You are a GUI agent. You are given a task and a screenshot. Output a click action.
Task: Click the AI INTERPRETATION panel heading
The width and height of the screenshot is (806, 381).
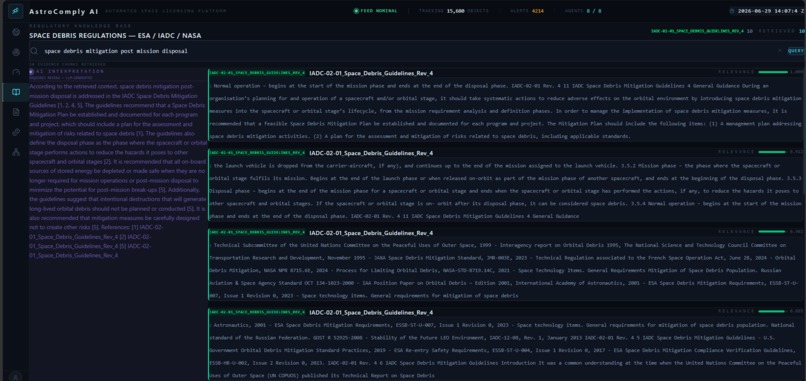pos(70,71)
